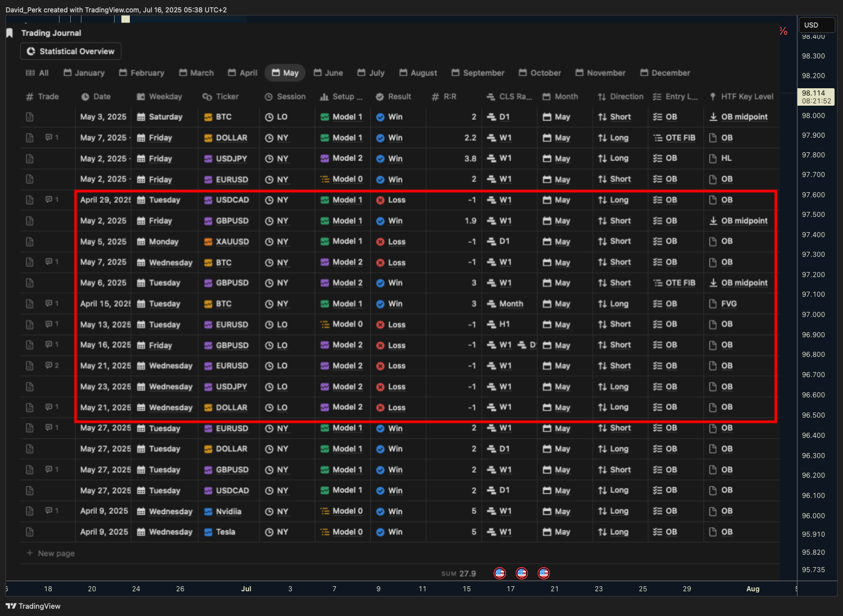Click the 1.9 R:R value
Viewport: 843px width, 616px height.
coord(470,221)
